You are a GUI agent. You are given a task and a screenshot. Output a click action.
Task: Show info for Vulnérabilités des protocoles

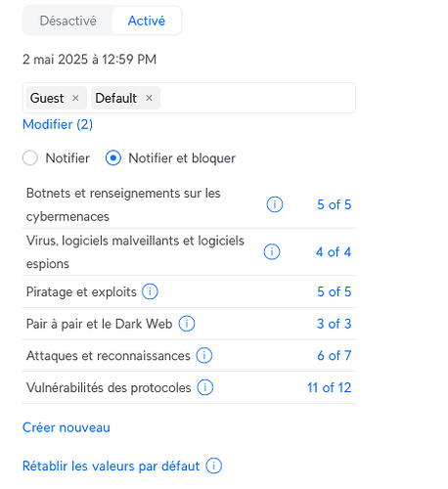point(204,387)
